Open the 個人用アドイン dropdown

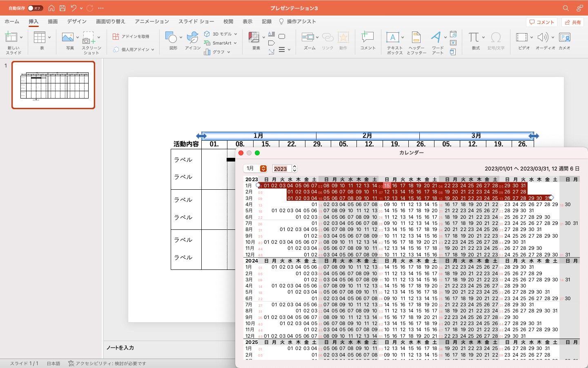[x=134, y=49]
